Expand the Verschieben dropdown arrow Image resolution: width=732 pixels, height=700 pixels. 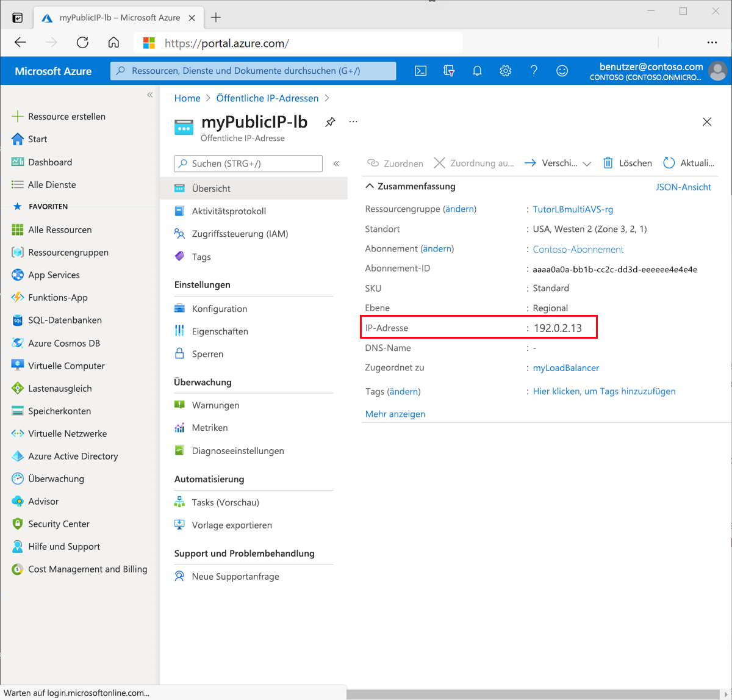click(587, 164)
